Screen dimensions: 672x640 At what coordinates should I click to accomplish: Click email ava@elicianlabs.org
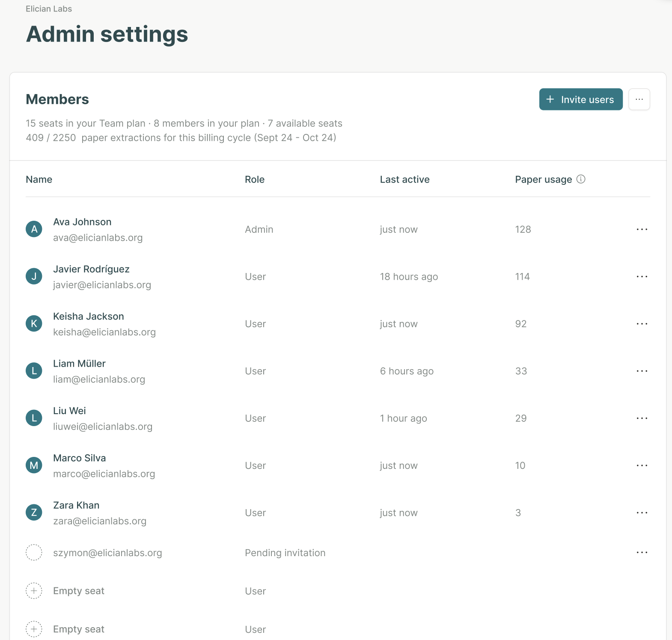click(x=98, y=238)
